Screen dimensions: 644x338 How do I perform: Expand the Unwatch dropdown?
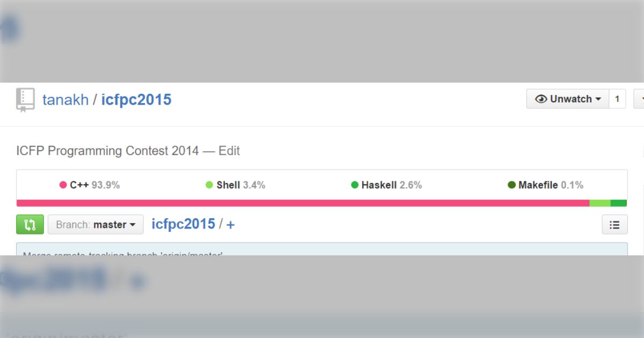click(x=568, y=99)
